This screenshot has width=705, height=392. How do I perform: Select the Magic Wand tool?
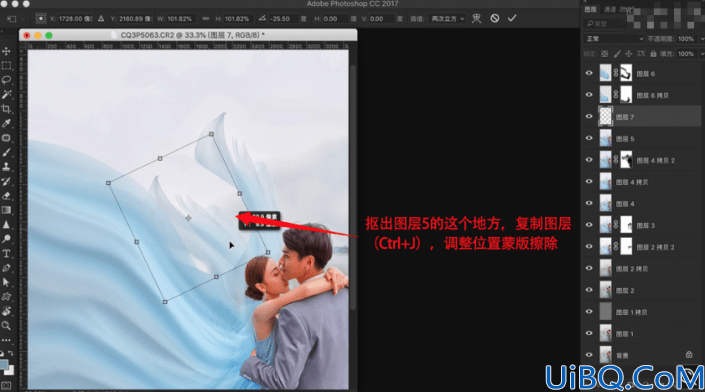pyautogui.click(x=6, y=94)
